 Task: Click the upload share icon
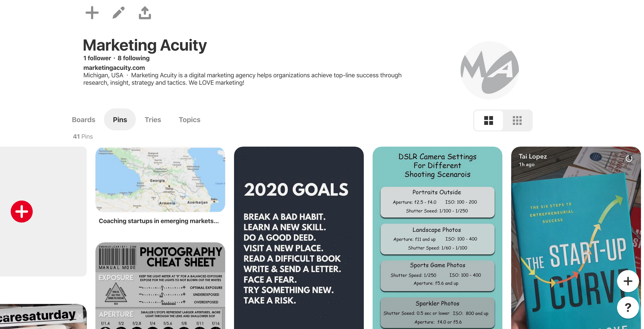tap(145, 13)
